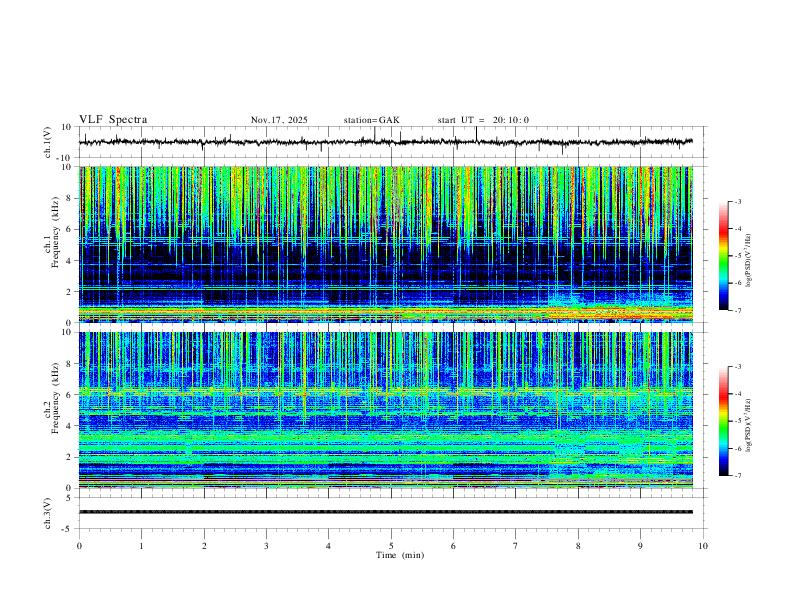
Task: Click the "-3" tick on ch.2 colorbar
Action: pyautogui.click(x=738, y=367)
